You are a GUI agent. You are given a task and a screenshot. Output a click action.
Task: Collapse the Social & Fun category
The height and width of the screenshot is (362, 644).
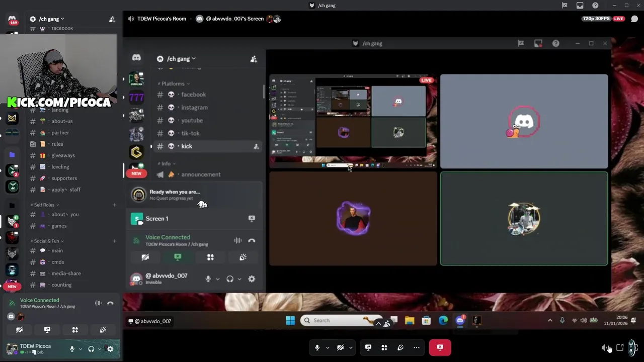(47, 241)
